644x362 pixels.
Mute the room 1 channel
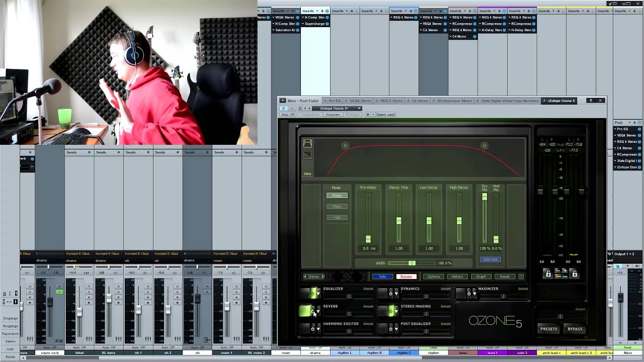236,286
